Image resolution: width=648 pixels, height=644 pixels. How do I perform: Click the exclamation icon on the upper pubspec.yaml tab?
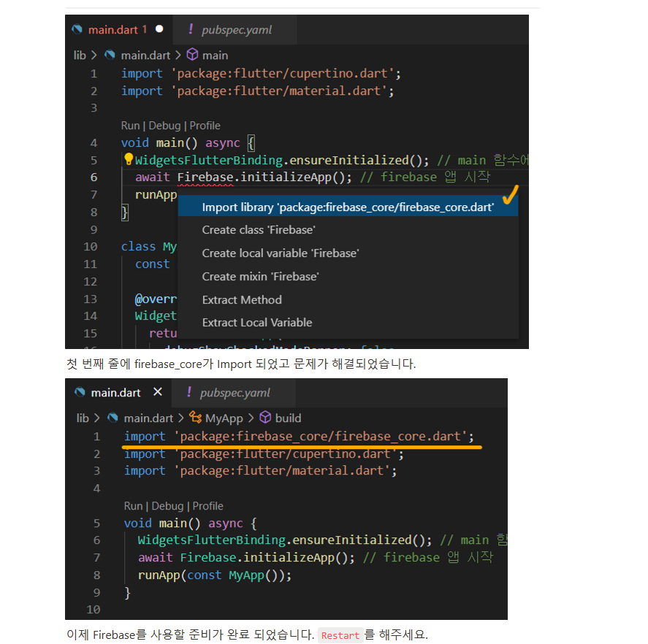[x=191, y=29]
